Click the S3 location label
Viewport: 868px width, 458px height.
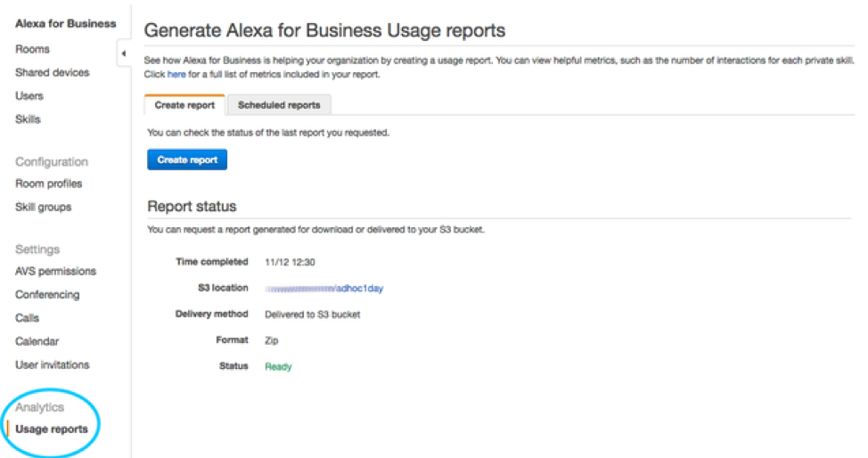(x=223, y=288)
